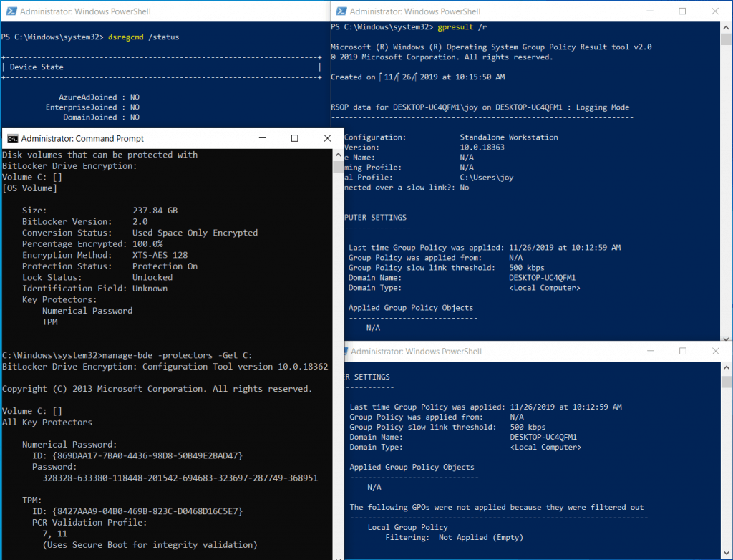Minimize the PowerShell window showing filtered-out GPOs
The width and height of the screenshot is (733, 560).
click(x=650, y=351)
